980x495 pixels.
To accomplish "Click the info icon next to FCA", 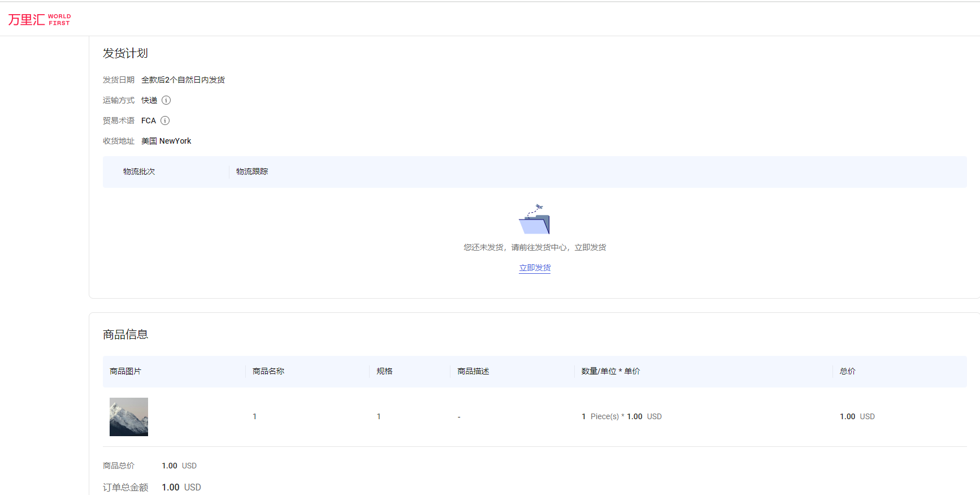I will [x=165, y=120].
